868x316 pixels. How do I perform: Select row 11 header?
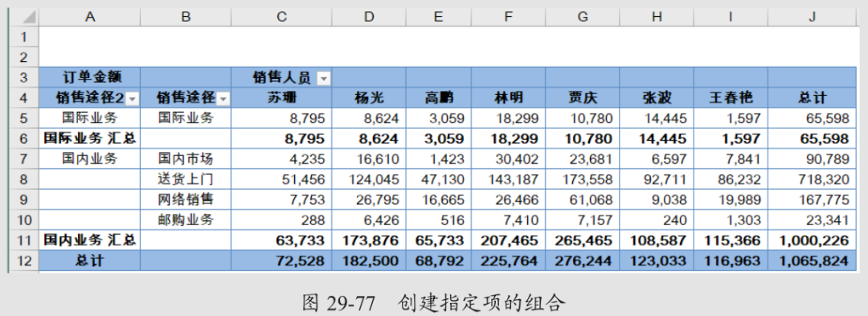pos(24,240)
